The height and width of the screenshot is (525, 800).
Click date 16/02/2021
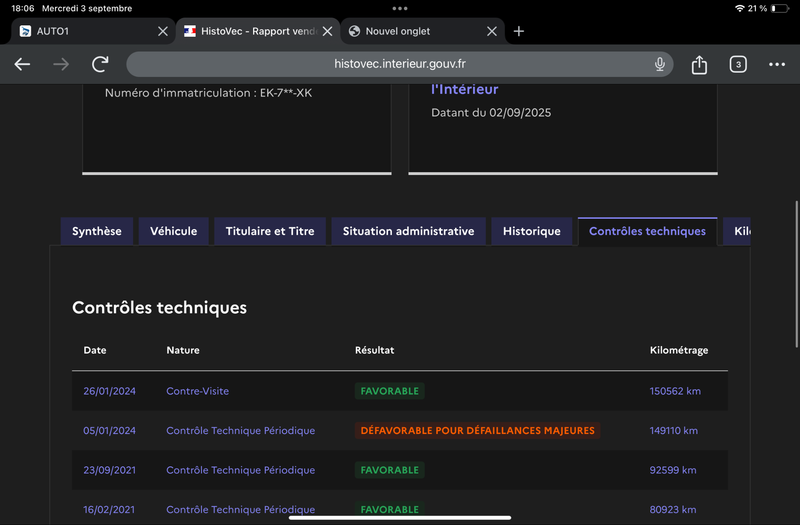(x=109, y=509)
